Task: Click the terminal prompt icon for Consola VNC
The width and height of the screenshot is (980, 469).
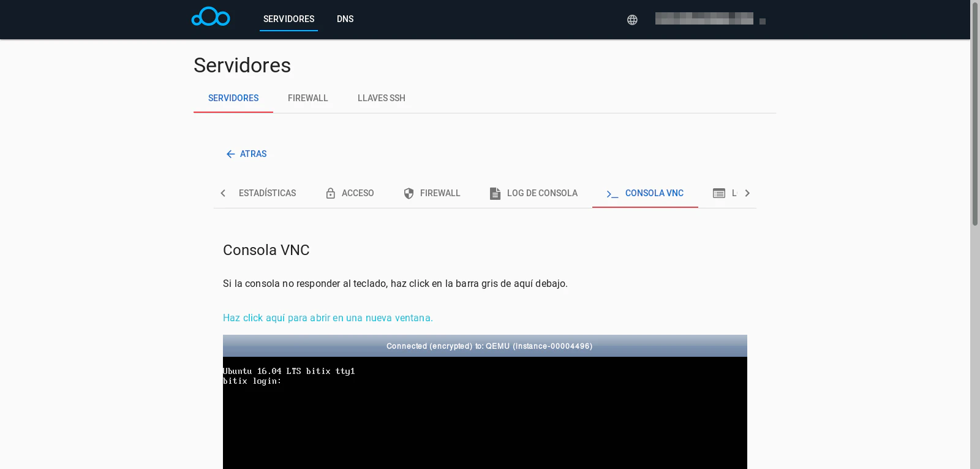Action: coord(612,194)
